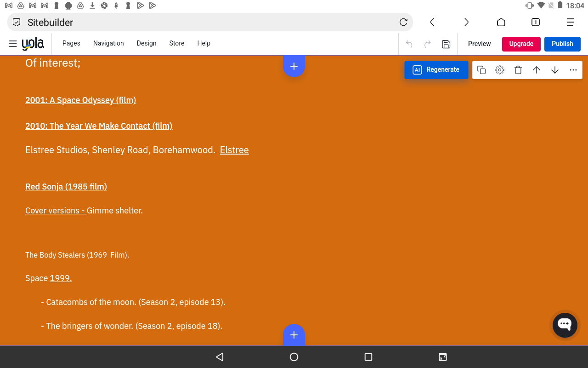Duplicate the block with the copy icon
Screen dimensions: 588x368
(481, 70)
